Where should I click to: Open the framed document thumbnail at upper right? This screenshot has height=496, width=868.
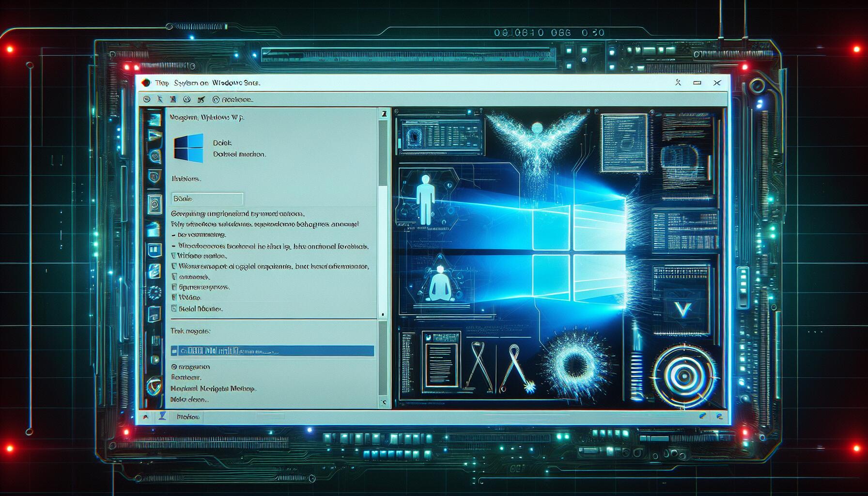pyautogui.click(x=624, y=143)
